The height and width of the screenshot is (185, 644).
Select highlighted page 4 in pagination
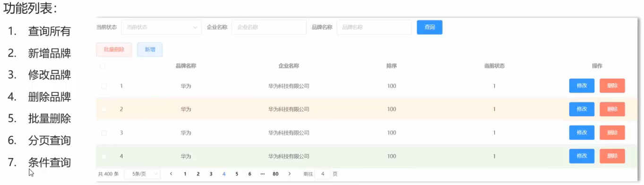224,174
